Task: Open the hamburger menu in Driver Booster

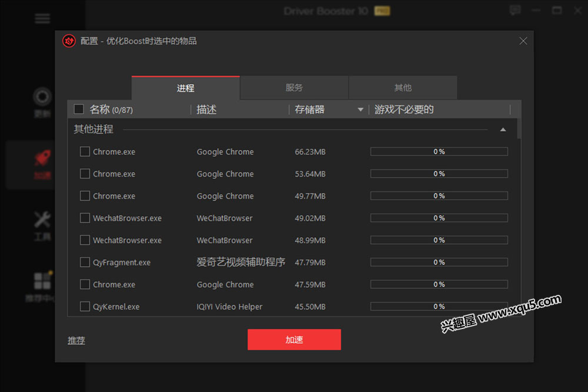Action: [42, 18]
